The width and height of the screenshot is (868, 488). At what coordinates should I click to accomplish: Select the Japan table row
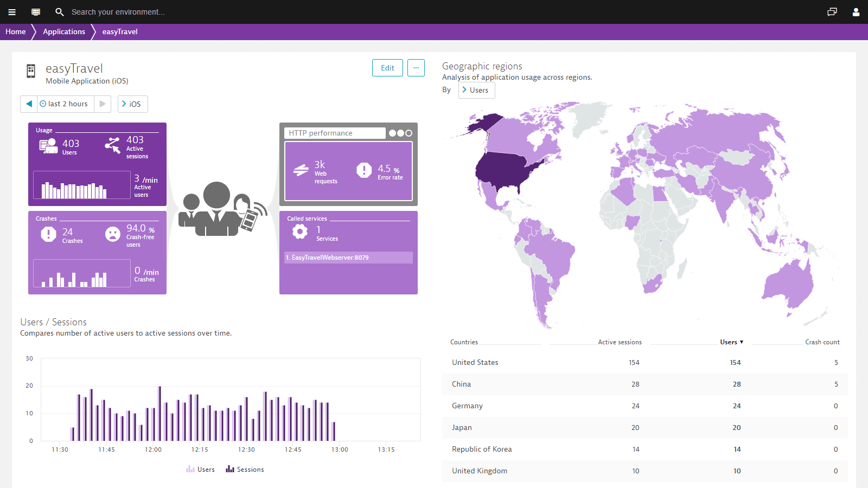pos(645,428)
